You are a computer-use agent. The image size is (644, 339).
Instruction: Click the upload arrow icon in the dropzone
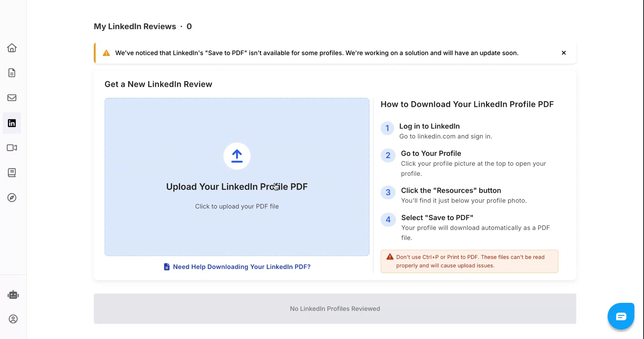[x=236, y=156]
